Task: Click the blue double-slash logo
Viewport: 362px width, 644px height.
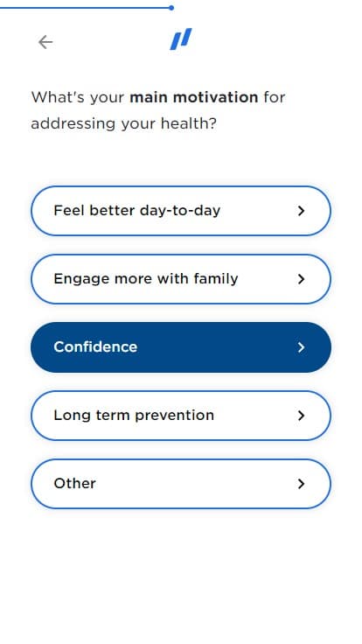Action: click(x=181, y=39)
